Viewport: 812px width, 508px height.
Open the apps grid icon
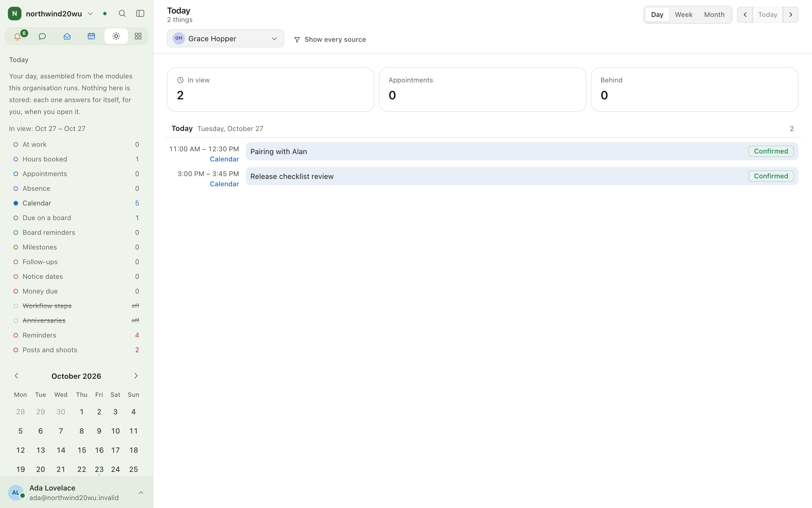(x=138, y=36)
